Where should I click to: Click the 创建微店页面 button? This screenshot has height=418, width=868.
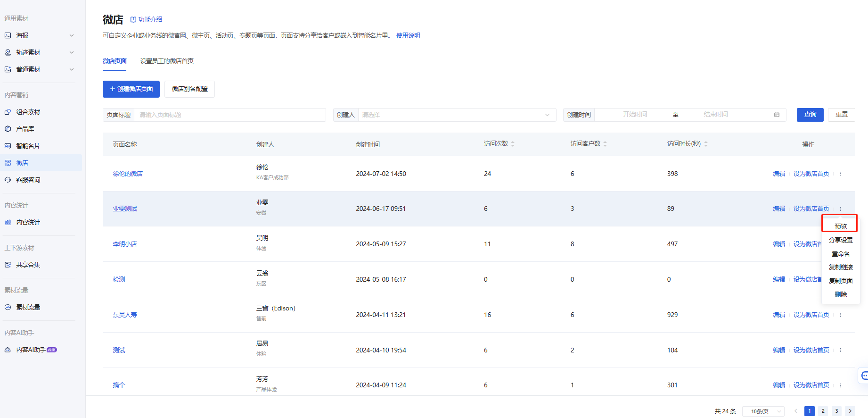tap(131, 89)
